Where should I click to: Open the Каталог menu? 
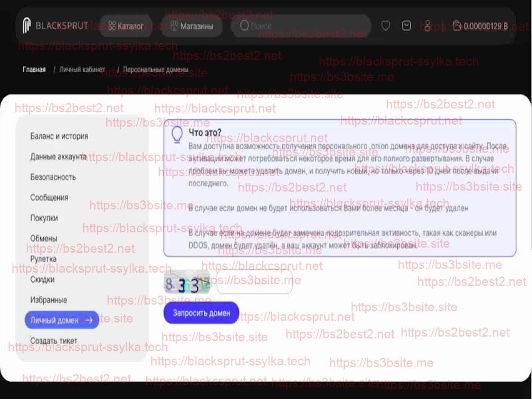click(126, 26)
